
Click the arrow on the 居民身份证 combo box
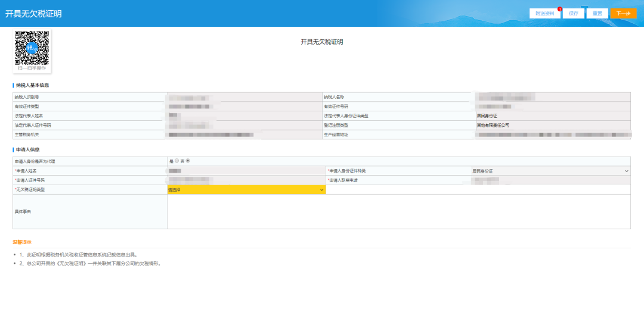pyautogui.click(x=626, y=171)
